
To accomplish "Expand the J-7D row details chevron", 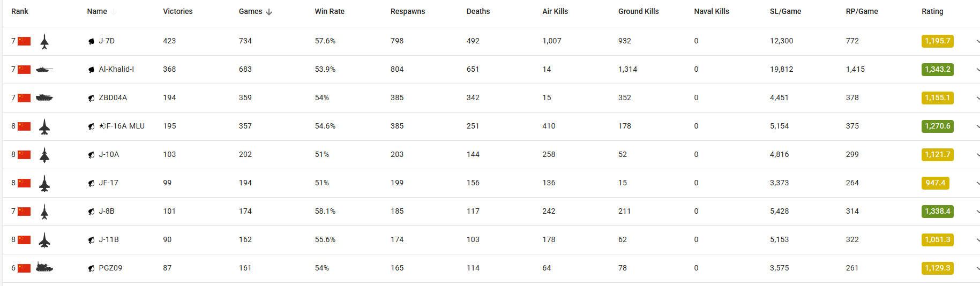I will [977, 41].
